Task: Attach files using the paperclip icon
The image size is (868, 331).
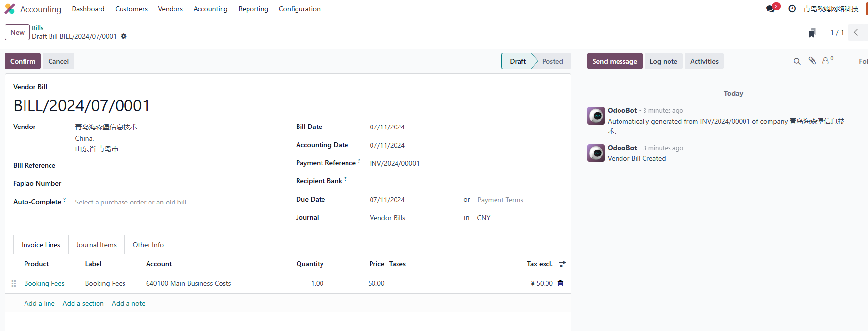Action: point(812,61)
